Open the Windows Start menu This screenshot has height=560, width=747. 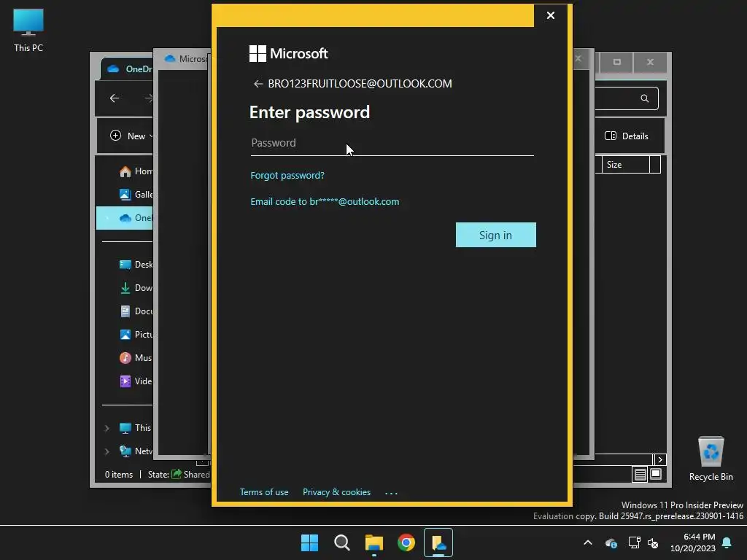309,542
